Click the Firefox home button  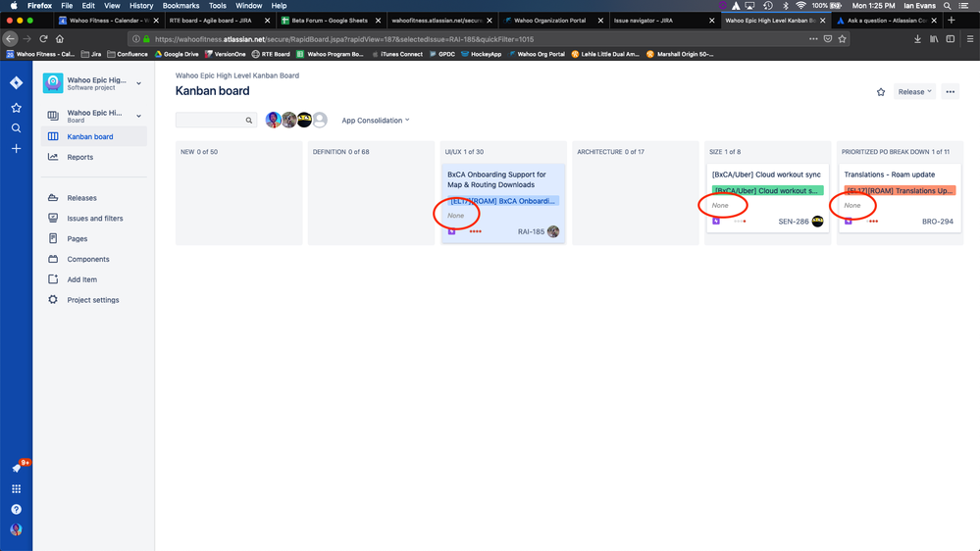click(x=60, y=39)
